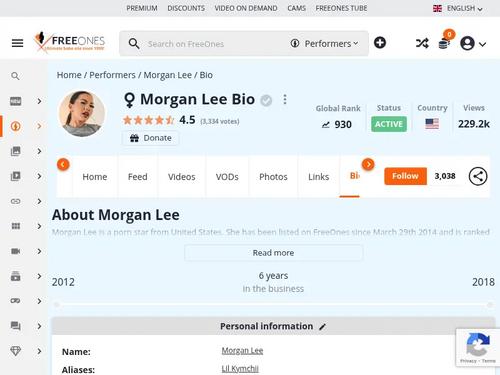Viewport: 500px width, 375px height.
Task: Expand the camera sidebar chevron
Action: 39,251
